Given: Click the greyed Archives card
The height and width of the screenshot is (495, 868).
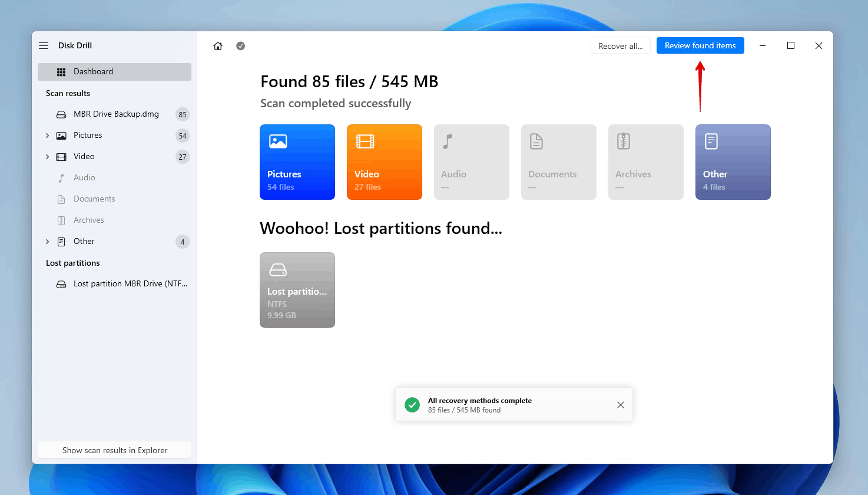Looking at the screenshot, I should [x=646, y=162].
